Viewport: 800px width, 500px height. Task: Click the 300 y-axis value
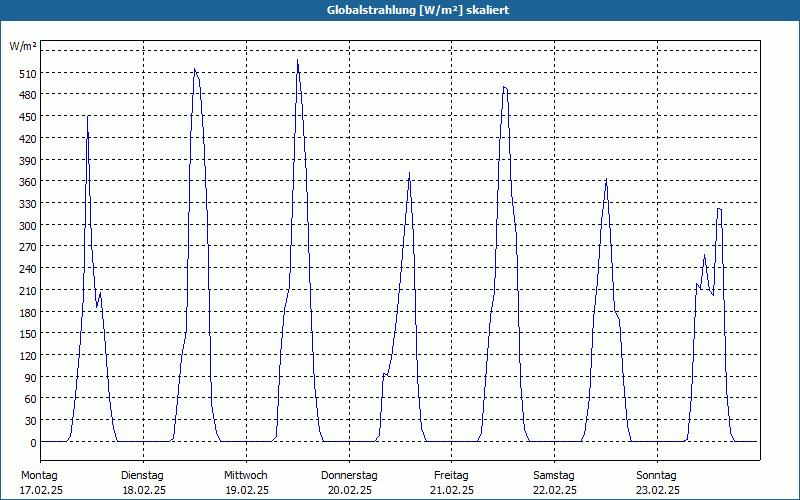click(x=28, y=226)
